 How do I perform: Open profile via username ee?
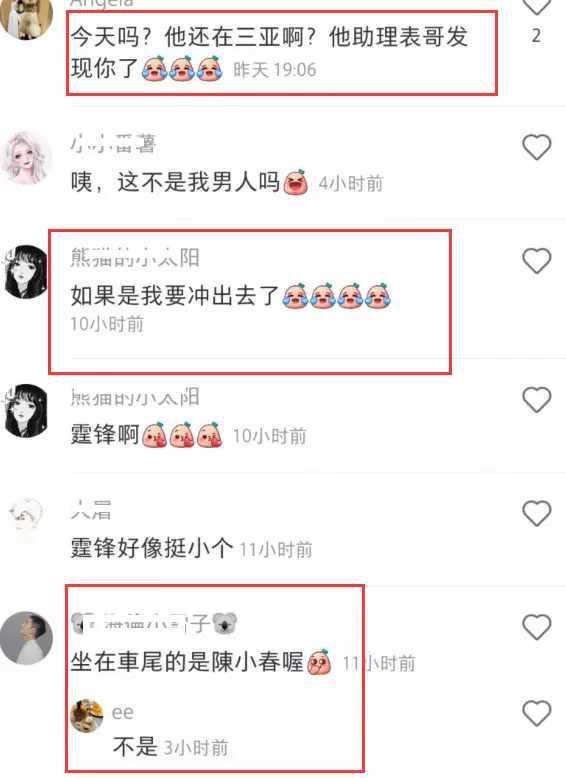[x=123, y=713]
